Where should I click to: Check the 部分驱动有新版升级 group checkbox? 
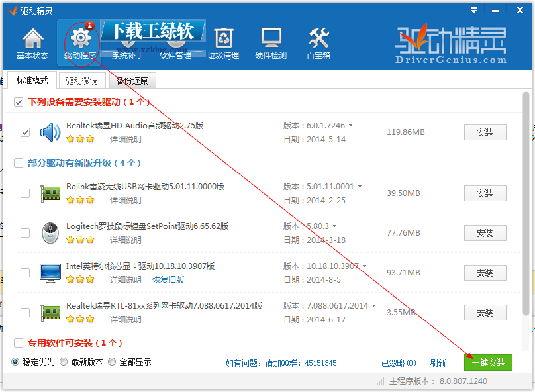pyautogui.click(x=19, y=163)
